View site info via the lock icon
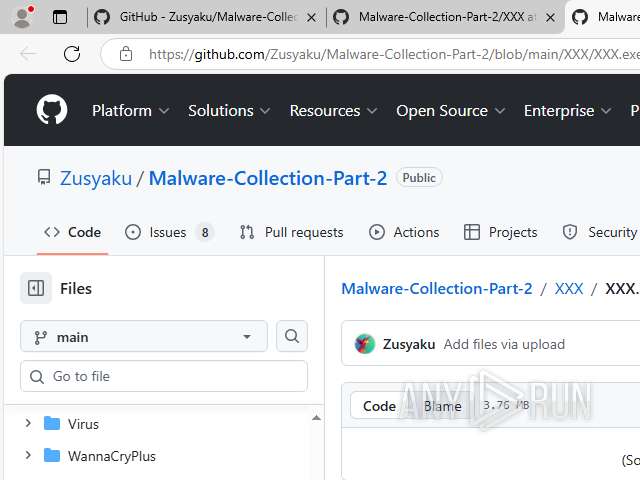The height and width of the screenshot is (480, 640). coord(126,54)
